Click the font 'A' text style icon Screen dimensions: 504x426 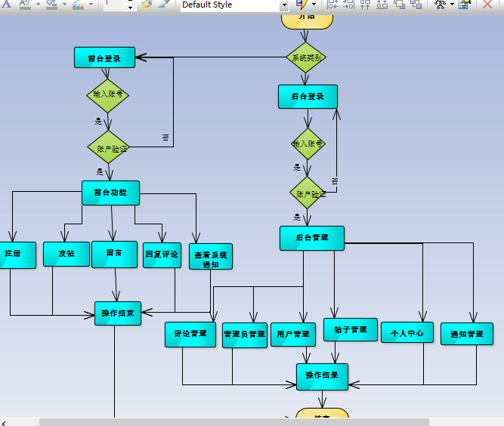tap(7, 4)
